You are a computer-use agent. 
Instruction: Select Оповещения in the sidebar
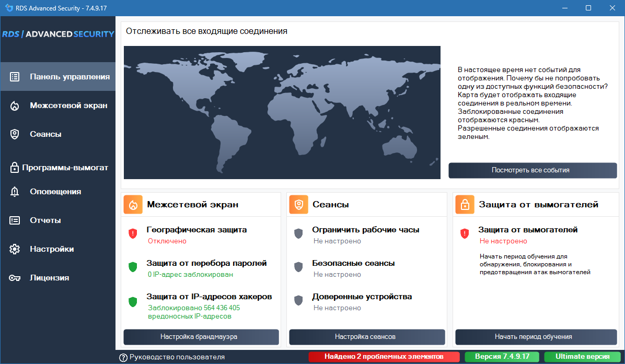pyautogui.click(x=58, y=192)
